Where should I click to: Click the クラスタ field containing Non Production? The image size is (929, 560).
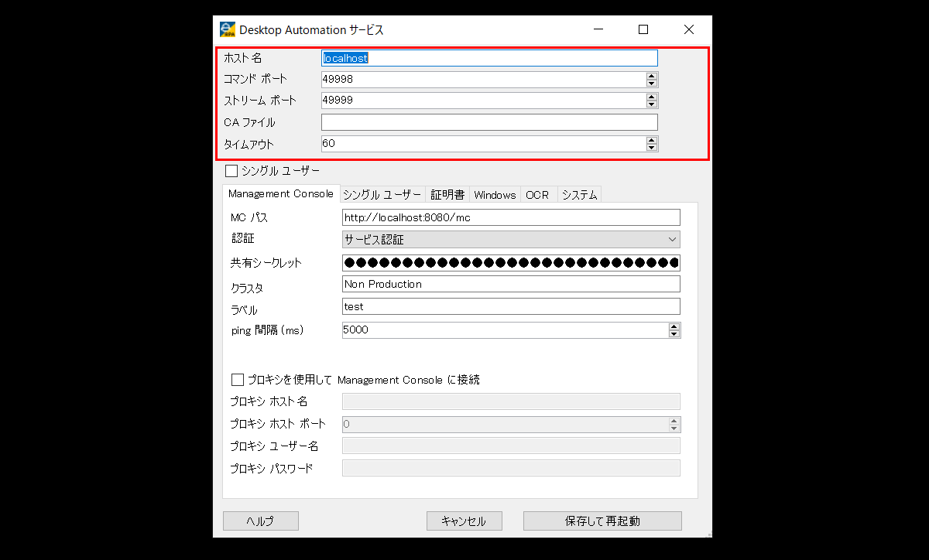[511, 284]
